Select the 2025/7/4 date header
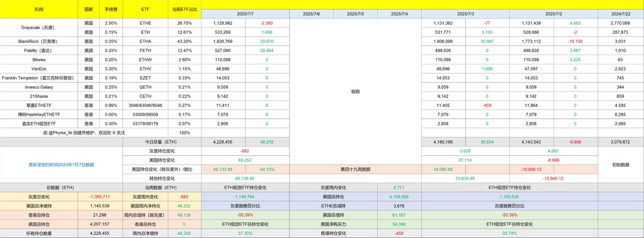The width and height of the screenshot is (644, 238). pyautogui.click(x=399, y=14)
